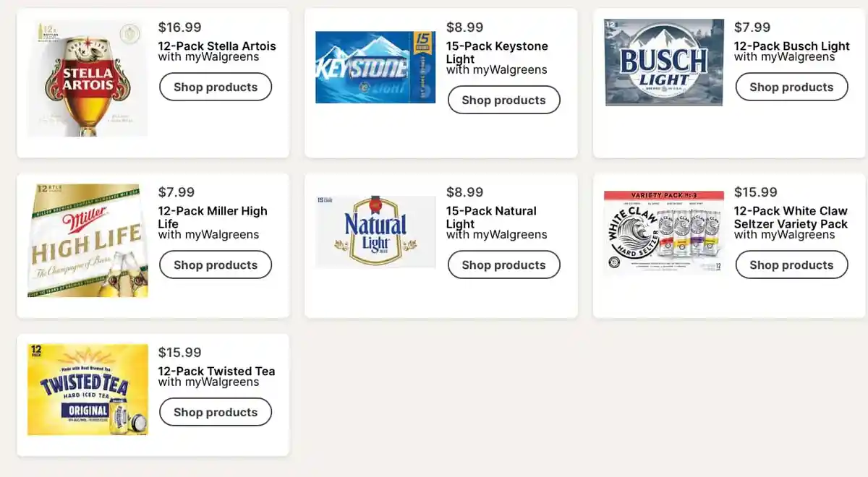Image resolution: width=868 pixels, height=477 pixels.
Task: Open the 12-Pack Stella Artois title link
Action: pos(217,46)
